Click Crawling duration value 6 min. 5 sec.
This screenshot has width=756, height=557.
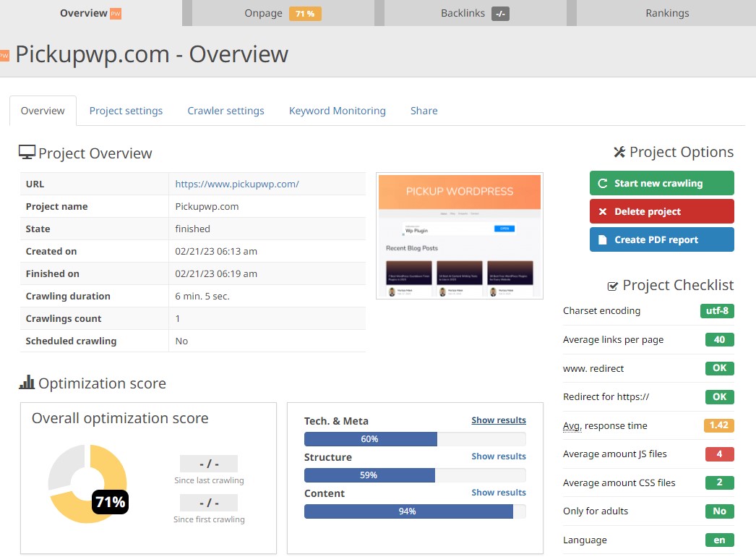pos(202,297)
